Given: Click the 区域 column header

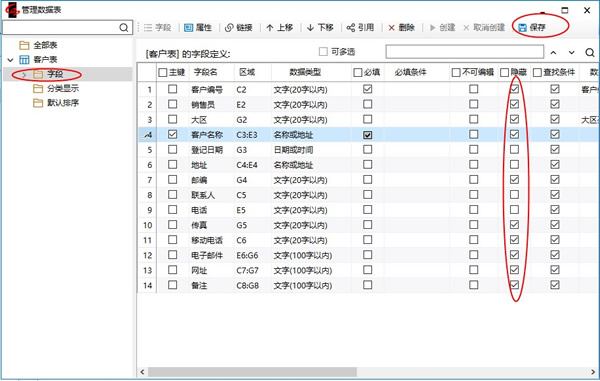Looking at the screenshot, I should [247, 72].
